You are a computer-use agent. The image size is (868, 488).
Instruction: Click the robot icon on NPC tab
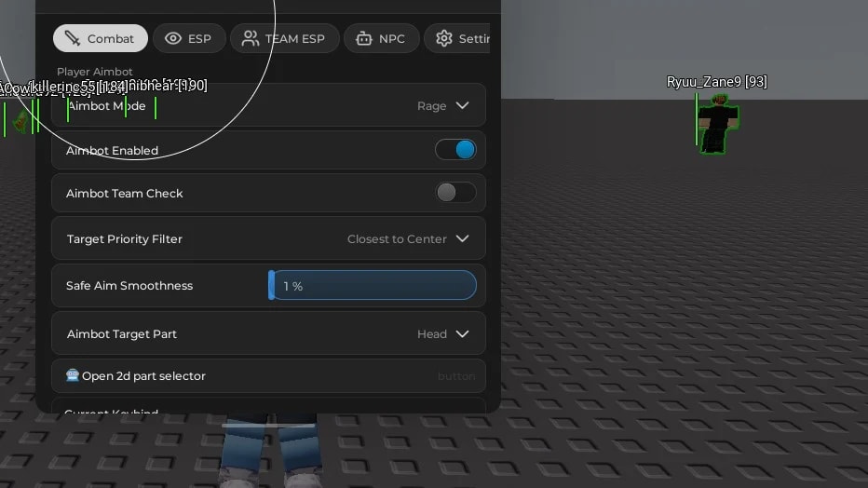[x=364, y=38]
